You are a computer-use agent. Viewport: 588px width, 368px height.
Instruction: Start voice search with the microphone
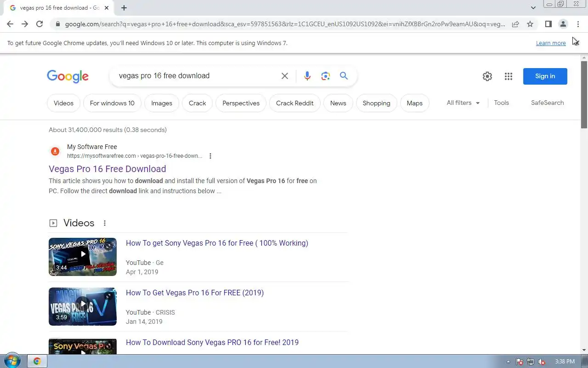pyautogui.click(x=307, y=76)
